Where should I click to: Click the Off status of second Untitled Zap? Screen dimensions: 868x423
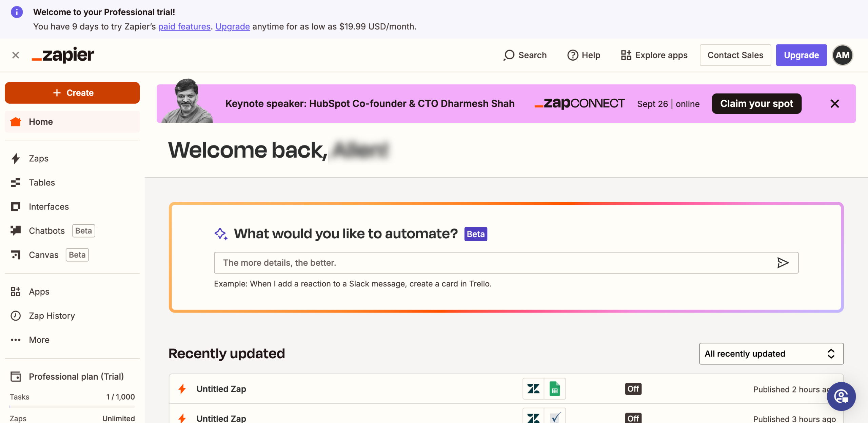633,418
